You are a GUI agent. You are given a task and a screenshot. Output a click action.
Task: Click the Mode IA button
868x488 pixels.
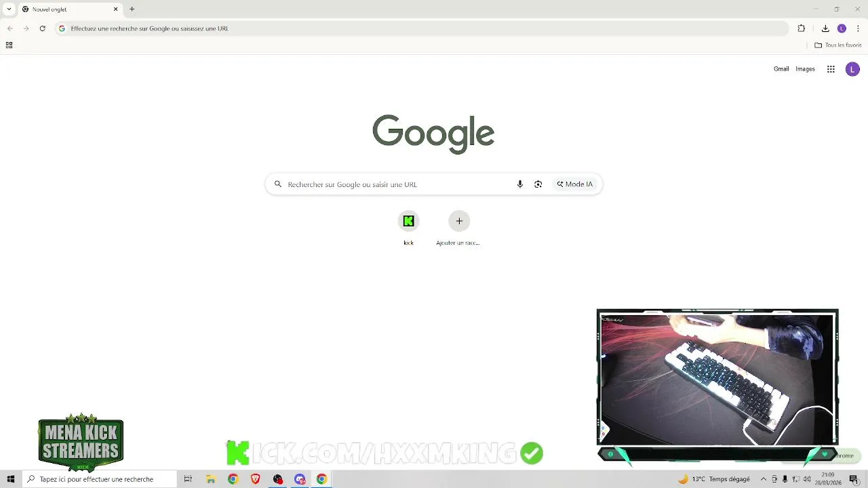(x=575, y=184)
